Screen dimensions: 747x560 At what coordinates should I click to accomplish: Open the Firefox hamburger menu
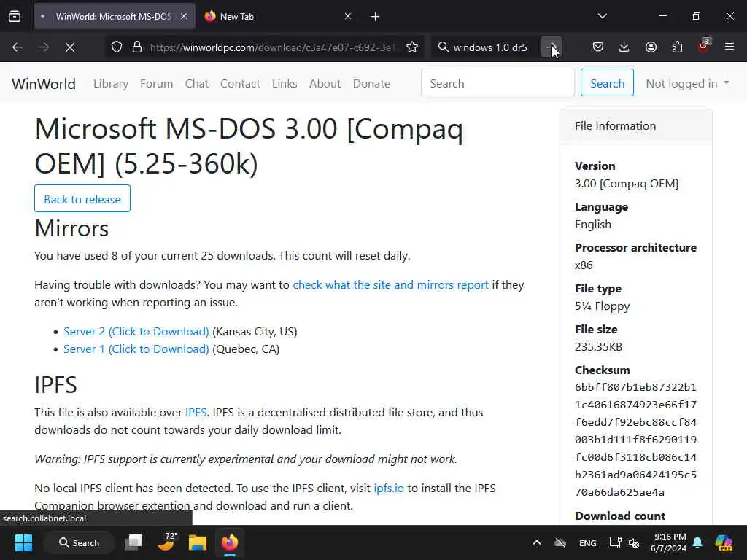729,47
